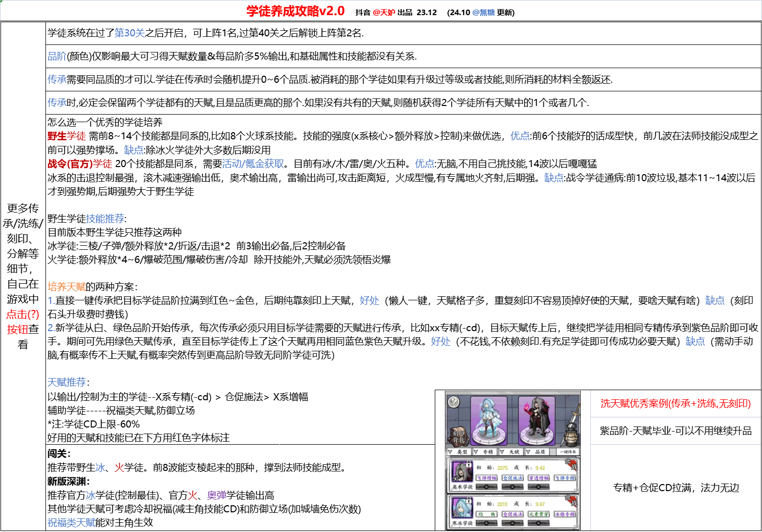Toggle the lock on 寒冰学徒 portrait
Screen dimensions: 762x532
469,499
